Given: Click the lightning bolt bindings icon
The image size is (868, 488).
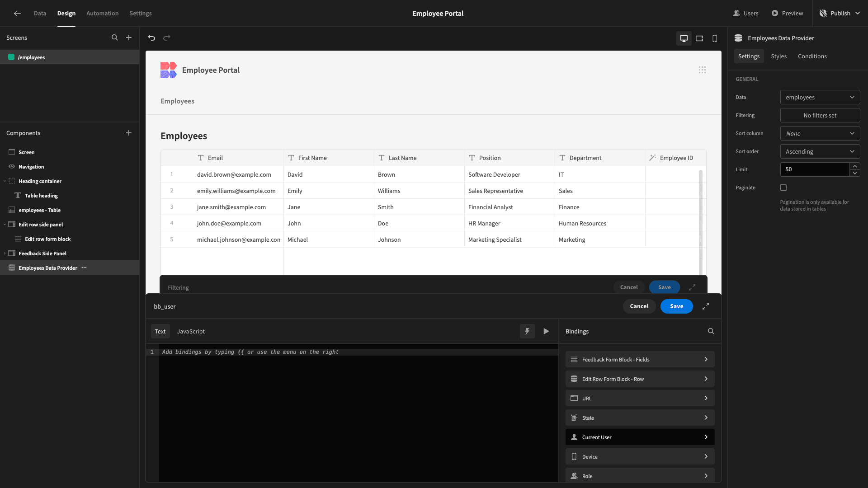Looking at the screenshot, I should pos(527,331).
